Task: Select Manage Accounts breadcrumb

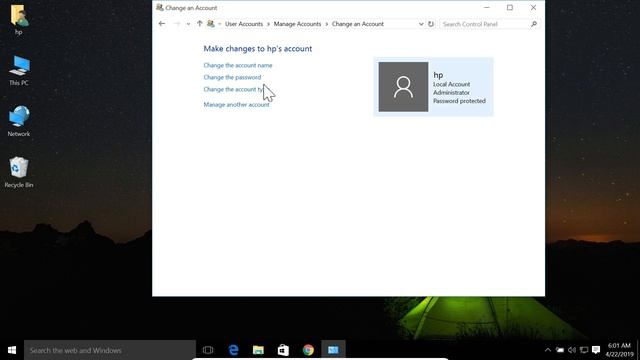Action: point(297,24)
